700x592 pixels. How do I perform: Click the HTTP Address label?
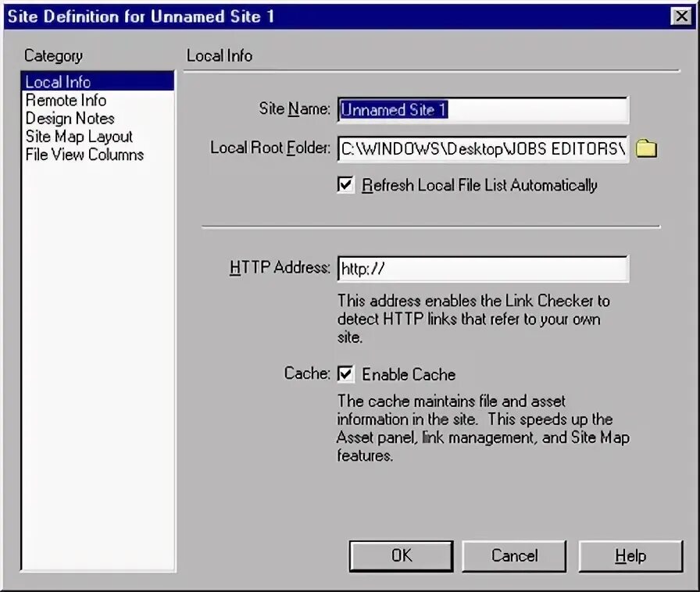[280, 267]
